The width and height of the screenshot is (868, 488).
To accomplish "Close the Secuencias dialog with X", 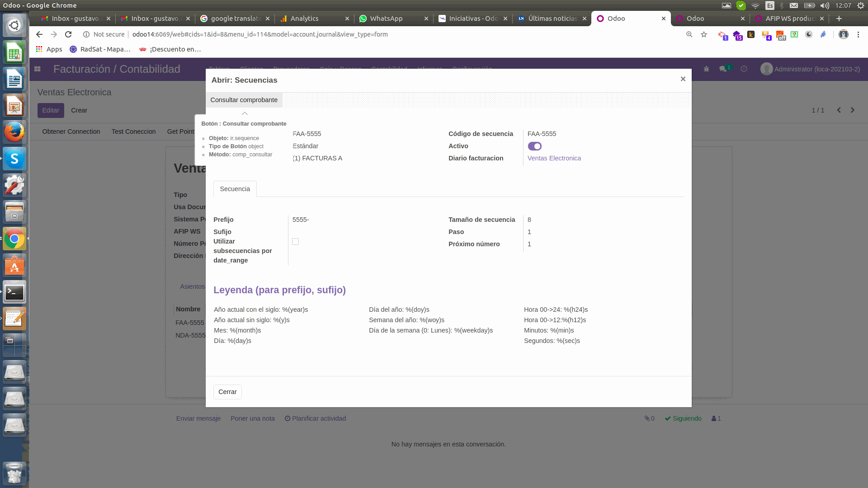I will 683,79.
